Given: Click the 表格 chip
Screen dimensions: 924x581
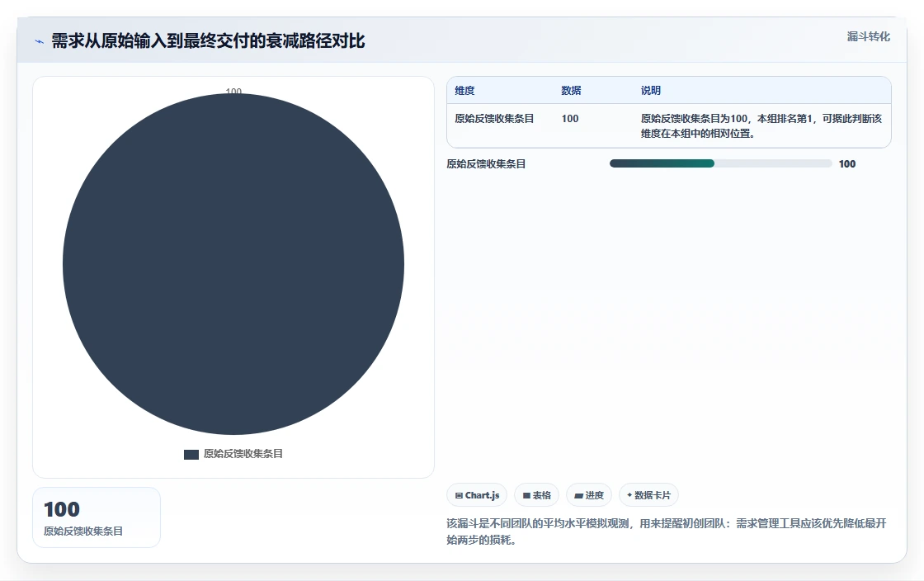Looking at the screenshot, I should 536,495.
